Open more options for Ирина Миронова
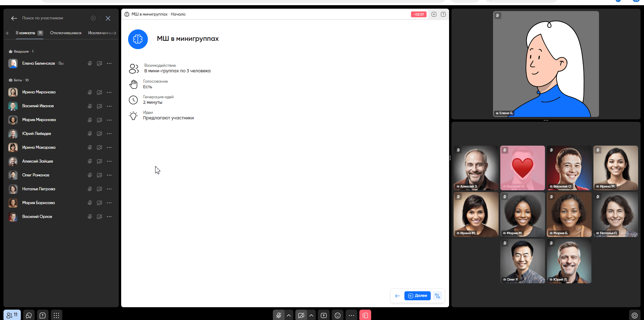Image resolution: width=644 pixels, height=320 pixels. point(109,92)
